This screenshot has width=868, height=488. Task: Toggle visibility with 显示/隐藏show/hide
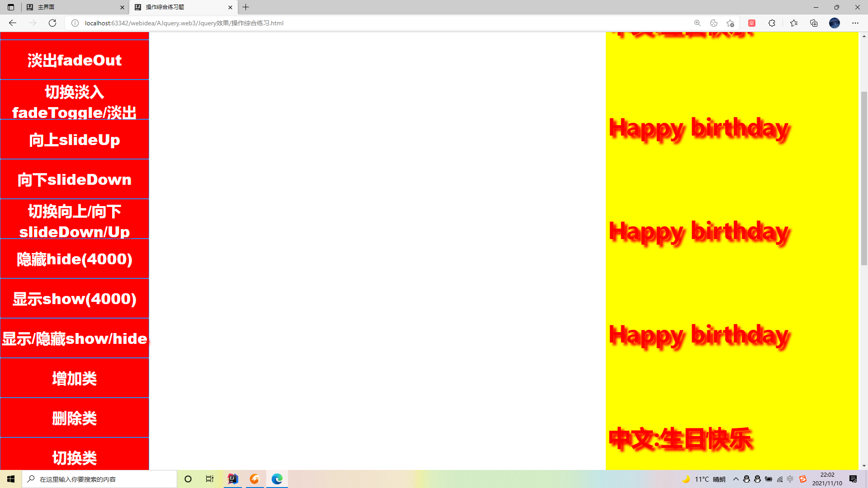(x=75, y=338)
